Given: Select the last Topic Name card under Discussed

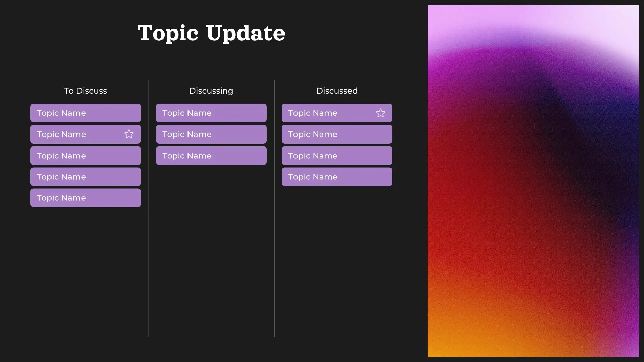Looking at the screenshot, I should coord(337,177).
